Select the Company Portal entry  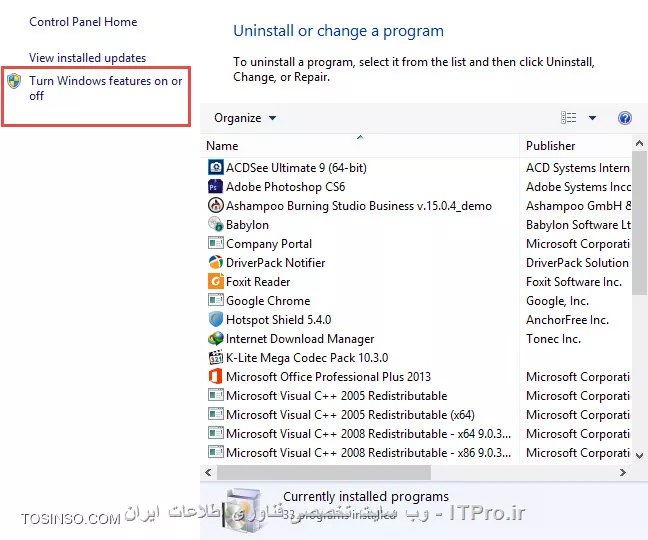[269, 244]
